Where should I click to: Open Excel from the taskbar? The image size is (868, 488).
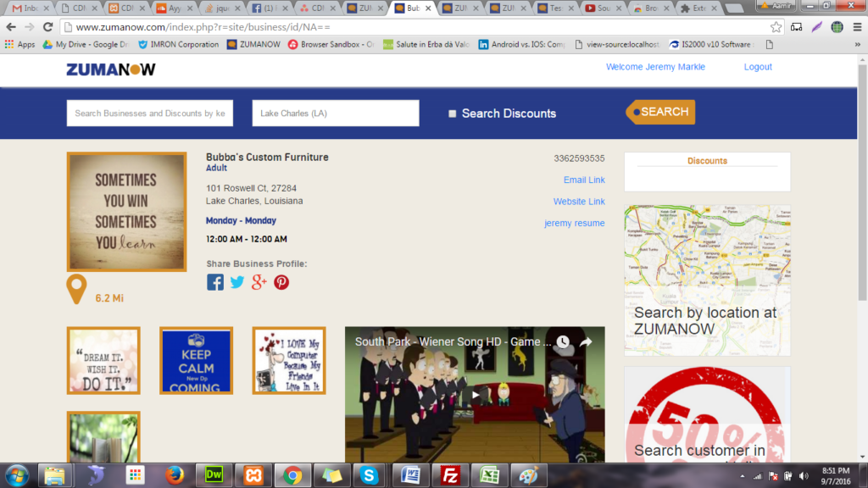point(489,475)
